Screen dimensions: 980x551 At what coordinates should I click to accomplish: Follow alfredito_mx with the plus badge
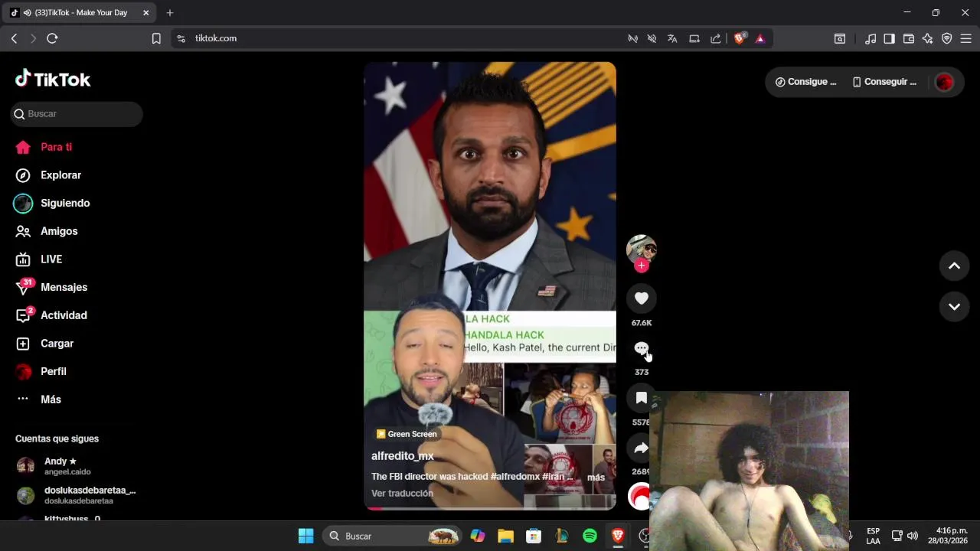642,266
